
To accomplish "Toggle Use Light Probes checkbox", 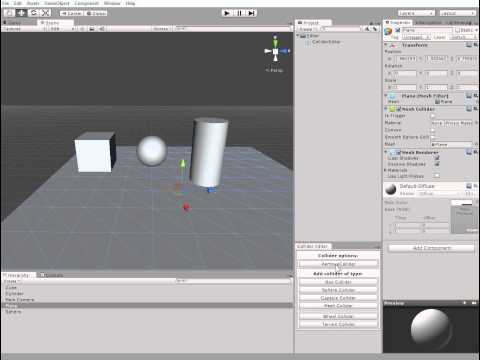I will (x=437, y=176).
